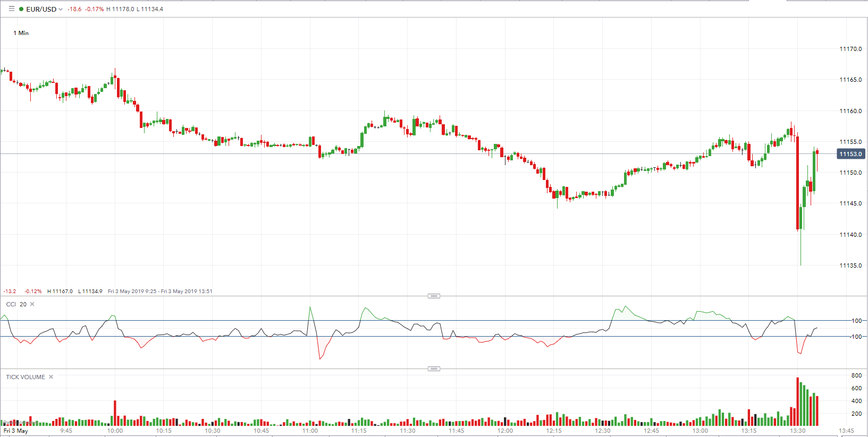Click the green market status dot

(x=21, y=9)
